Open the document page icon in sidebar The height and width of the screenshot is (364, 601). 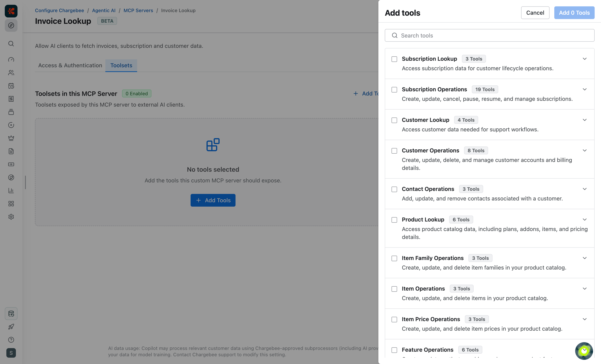[x=11, y=151]
